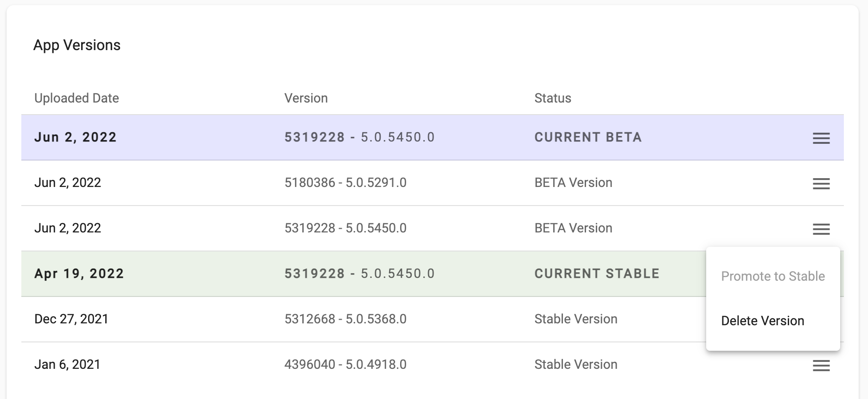Click Stable Version status of Jan 6 row
This screenshot has height=399, width=868.
[x=576, y=364]
